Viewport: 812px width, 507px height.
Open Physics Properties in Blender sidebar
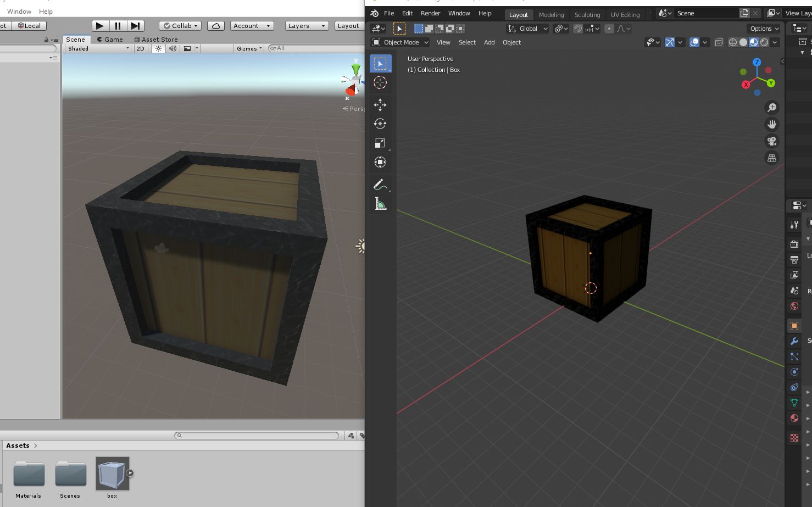coord(793,372)
